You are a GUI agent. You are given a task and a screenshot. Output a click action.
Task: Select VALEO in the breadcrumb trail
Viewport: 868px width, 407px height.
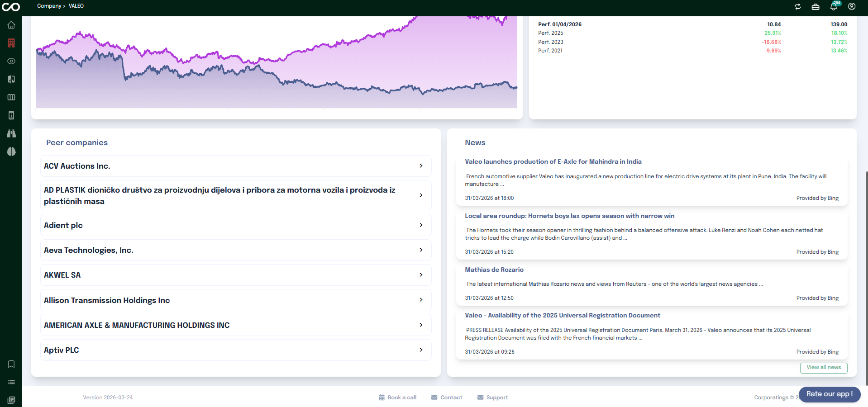(76, 6)
